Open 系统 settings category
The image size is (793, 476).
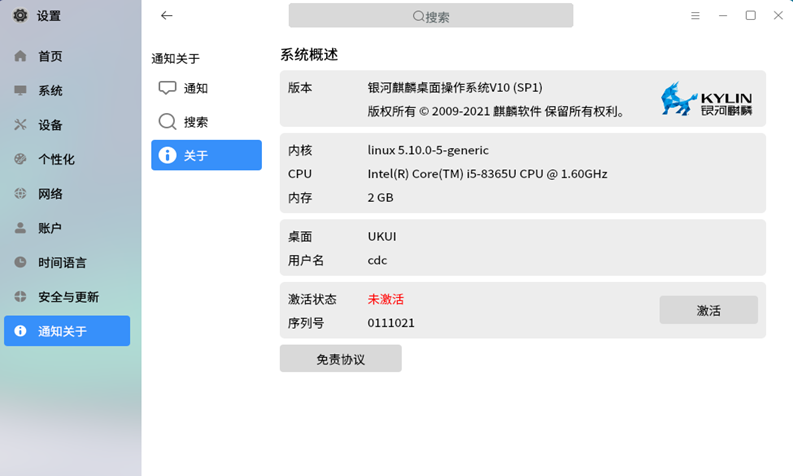click(67, 91)
